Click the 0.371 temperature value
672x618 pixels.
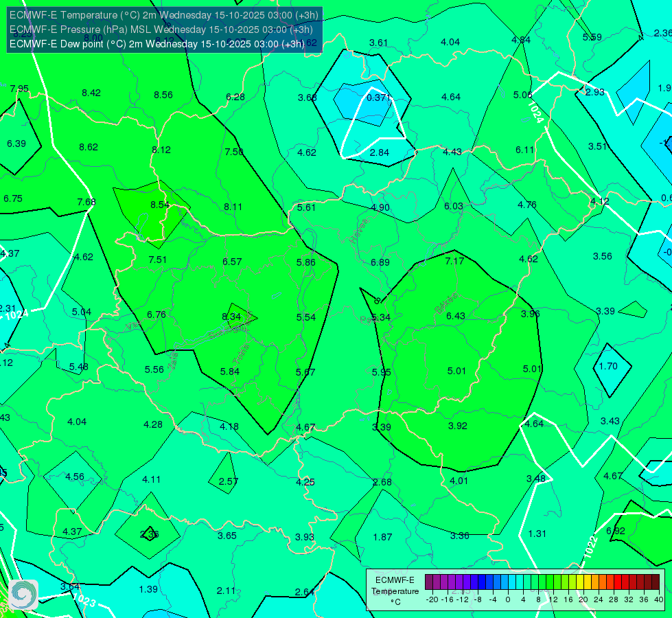click(x=379, y=98)
